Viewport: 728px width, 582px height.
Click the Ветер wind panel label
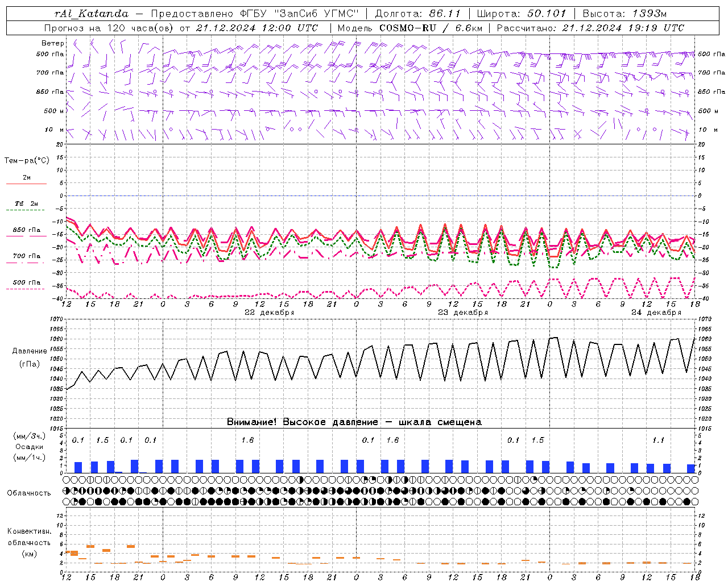click(x=53, y=43)
